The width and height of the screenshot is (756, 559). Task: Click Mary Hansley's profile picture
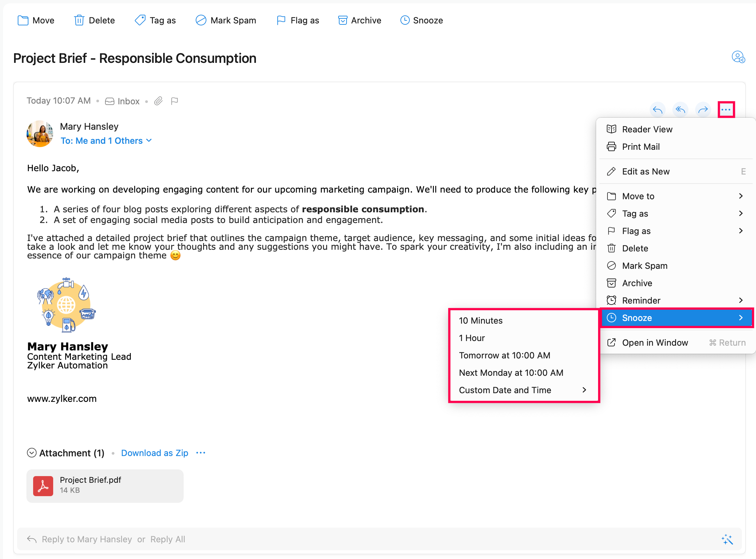(x=40, y=134)
